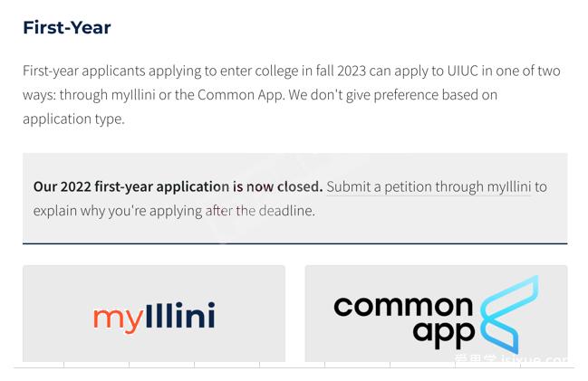Image resolution: width=588 pixels, height=381 pixels.
Task: Open the Common App application card
Action: tap(436, 313)
